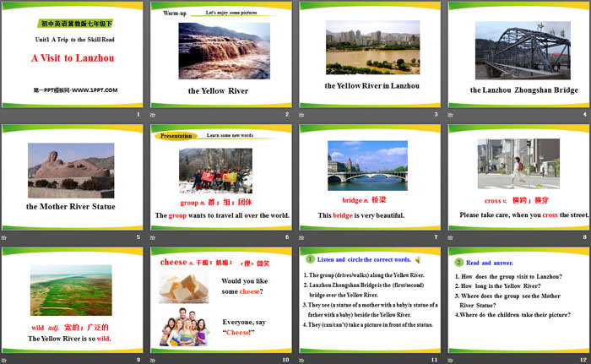Click the green Chinese title banner on slide 1

pyautogui.click(x=75, y=24)
